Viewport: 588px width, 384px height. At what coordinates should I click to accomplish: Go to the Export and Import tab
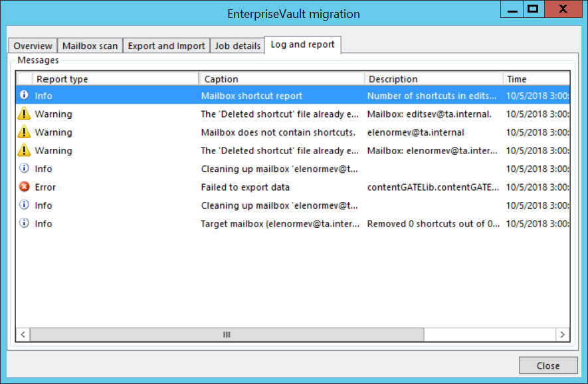pos(166,46)
